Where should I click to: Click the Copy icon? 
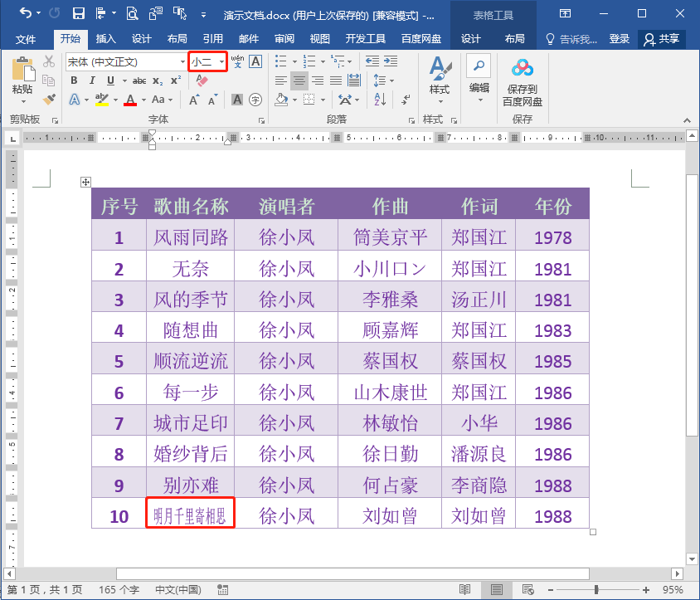click(48, 80)
